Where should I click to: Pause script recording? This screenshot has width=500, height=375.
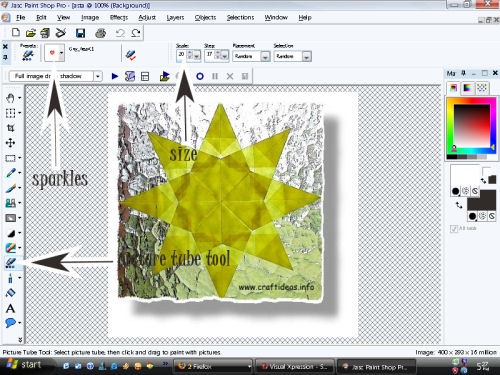pos(215,76)
